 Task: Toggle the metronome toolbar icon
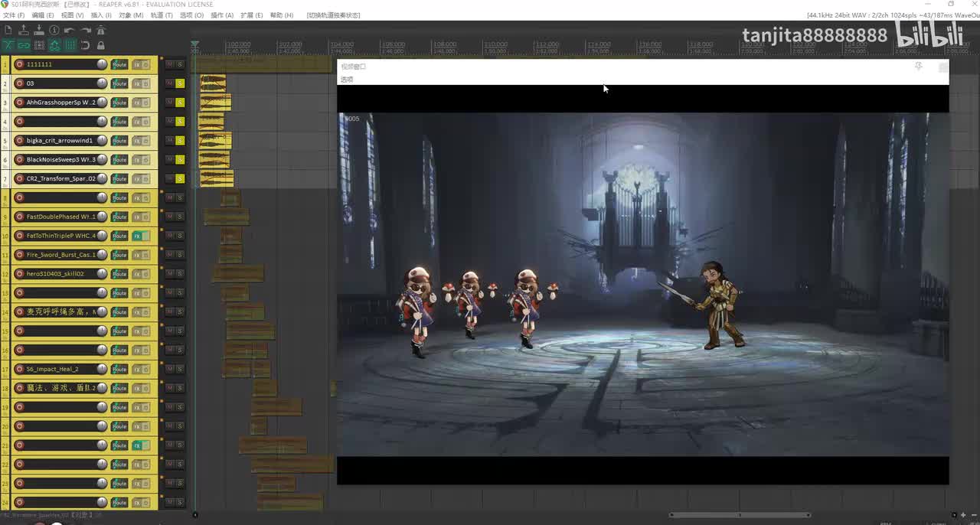click(x=100, y=30)
